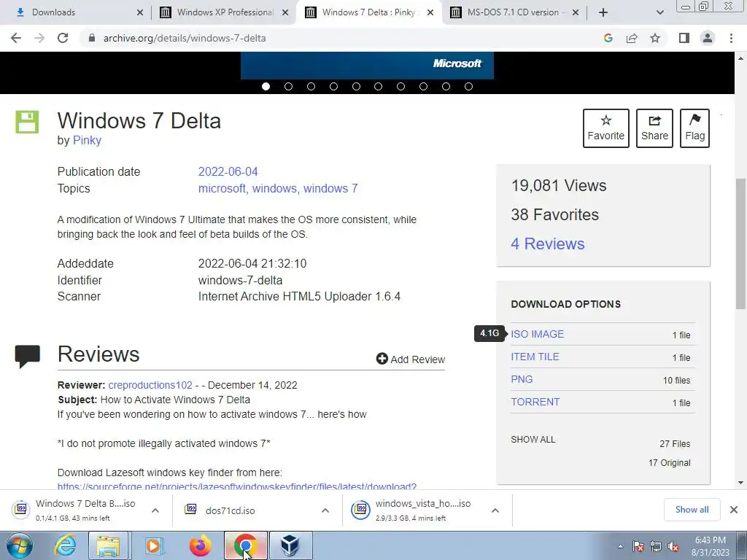This screenshot has height=560, width=747.
Task: Switch to Windows XP Professional tab
Action: (225, 12)
